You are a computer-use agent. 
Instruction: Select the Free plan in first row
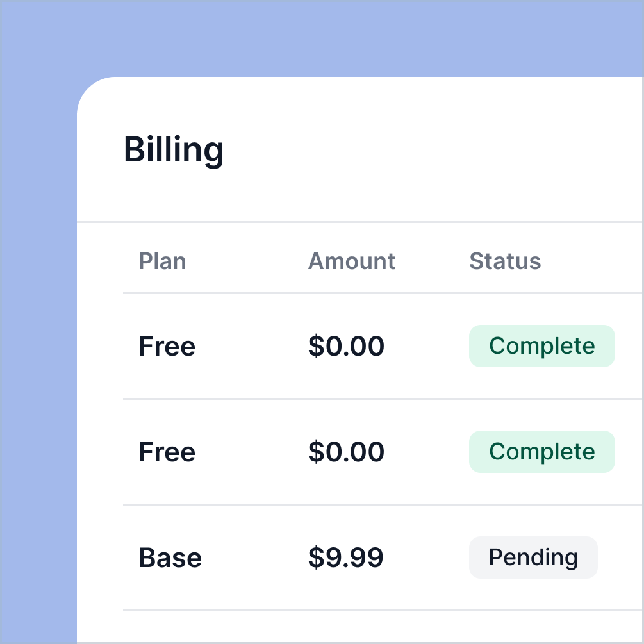tap(167, 347)
